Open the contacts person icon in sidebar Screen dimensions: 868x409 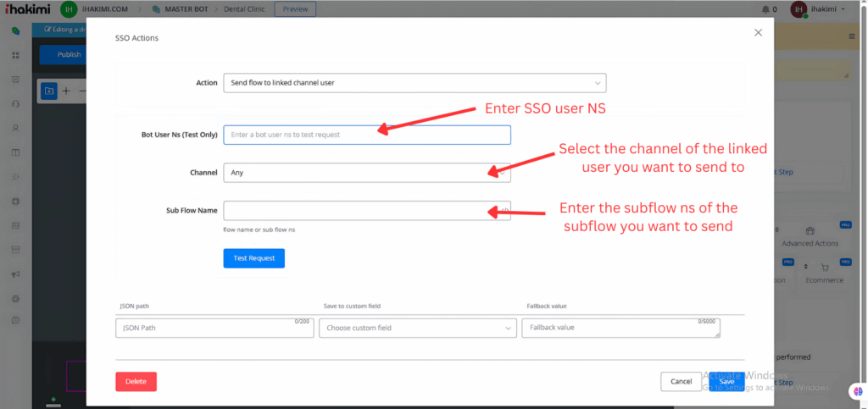tap(15, 129)
